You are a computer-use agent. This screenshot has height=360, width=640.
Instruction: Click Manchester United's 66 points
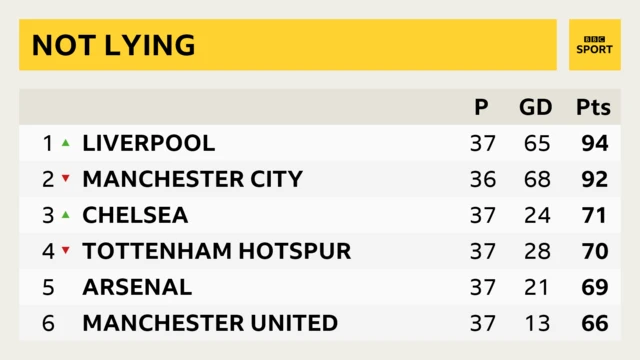coord(595,323)
